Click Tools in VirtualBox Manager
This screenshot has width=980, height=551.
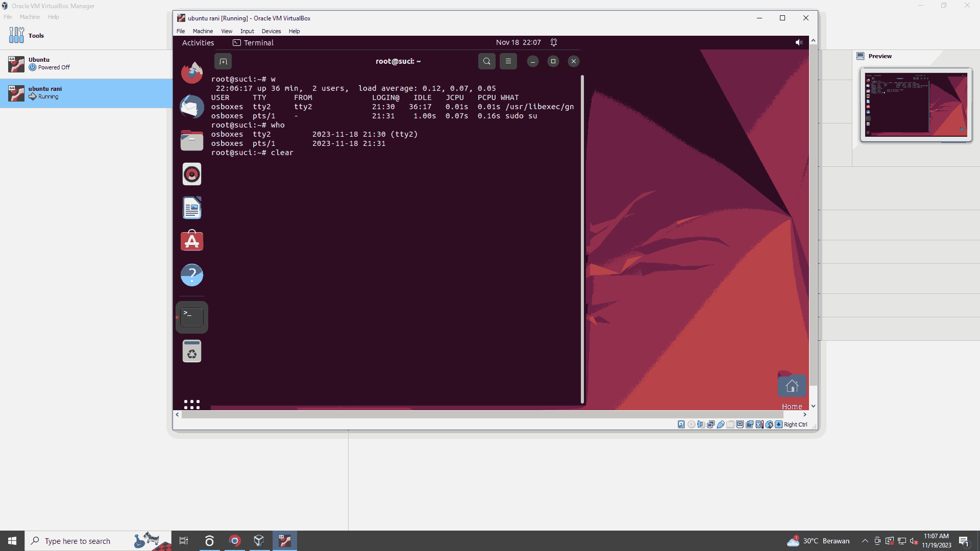(x=86, y=35)
